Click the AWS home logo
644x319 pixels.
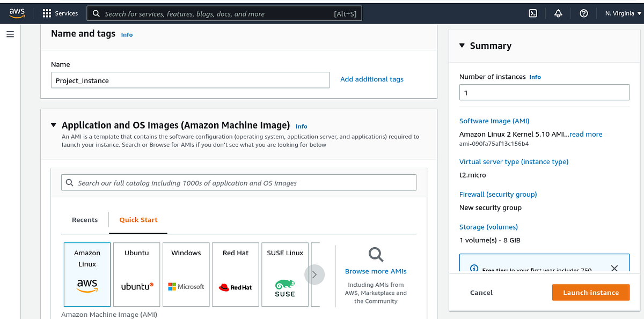point(17,13)
